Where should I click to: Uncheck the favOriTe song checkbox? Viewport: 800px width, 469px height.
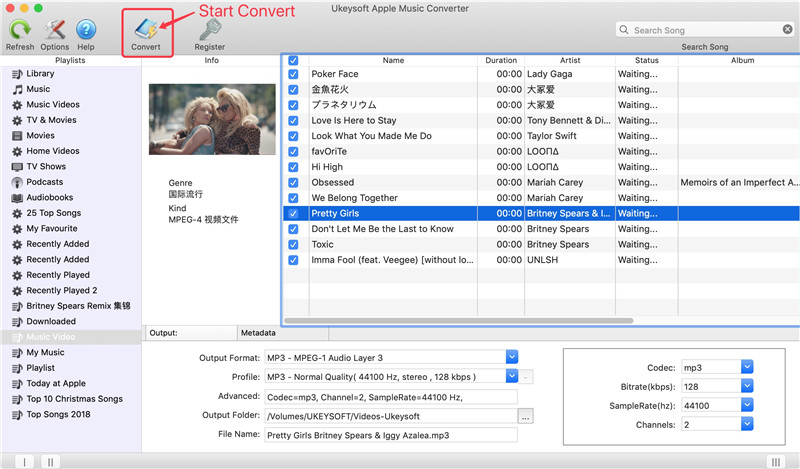(293, 152)
